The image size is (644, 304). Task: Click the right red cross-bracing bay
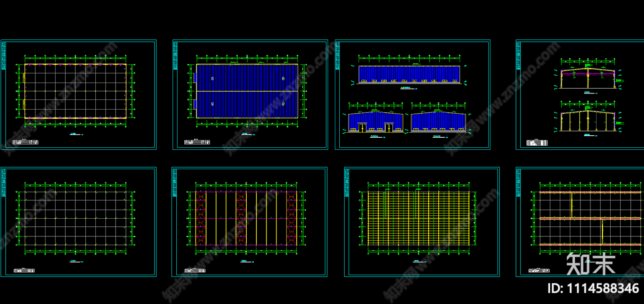point(291,219)
